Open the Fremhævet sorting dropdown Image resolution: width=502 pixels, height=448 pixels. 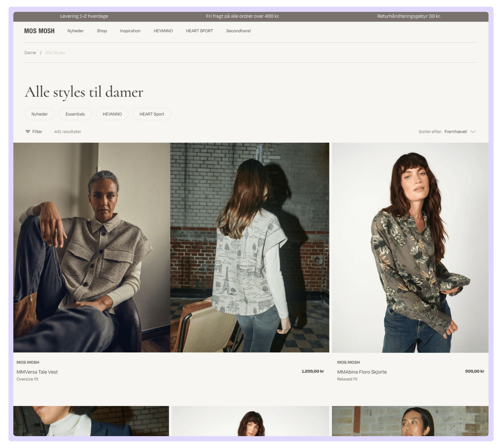click(456, 132)
